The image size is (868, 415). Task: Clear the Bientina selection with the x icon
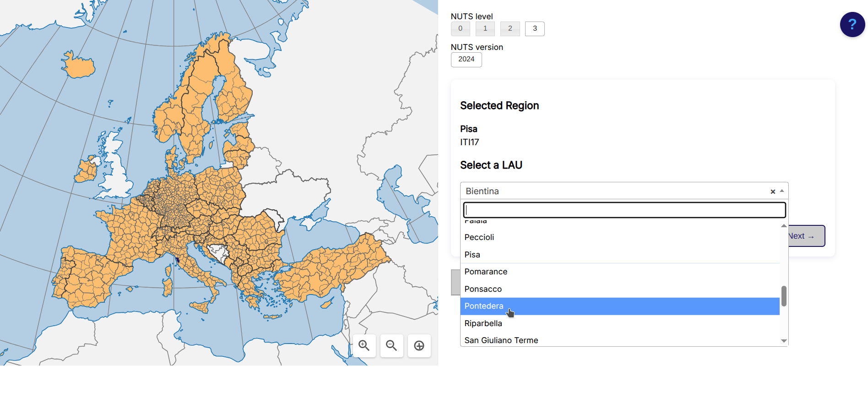(772, 192)
